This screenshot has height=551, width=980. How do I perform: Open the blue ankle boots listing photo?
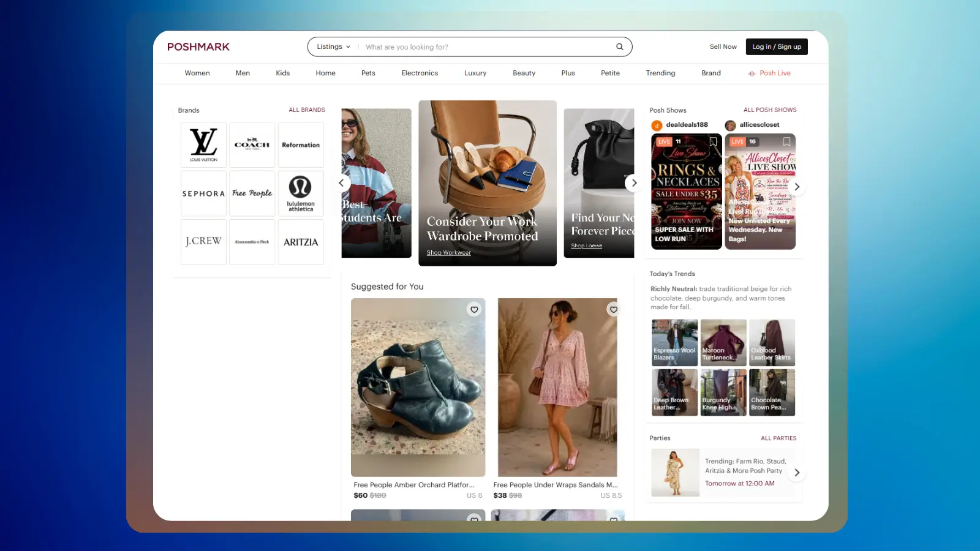point(418,388)
